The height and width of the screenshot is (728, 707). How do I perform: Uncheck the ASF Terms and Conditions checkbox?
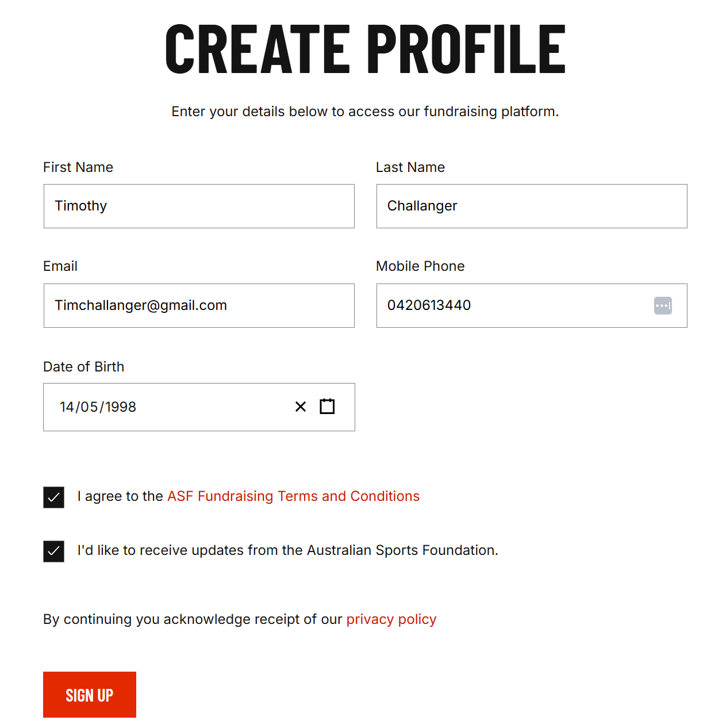click(53, 497)
